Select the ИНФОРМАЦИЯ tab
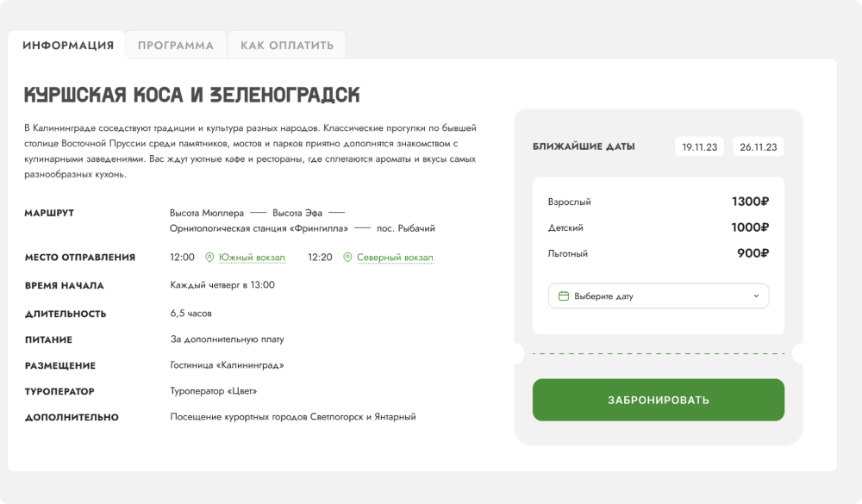Image resolution: width=862 pixels, height=504 pixels. 68,45
